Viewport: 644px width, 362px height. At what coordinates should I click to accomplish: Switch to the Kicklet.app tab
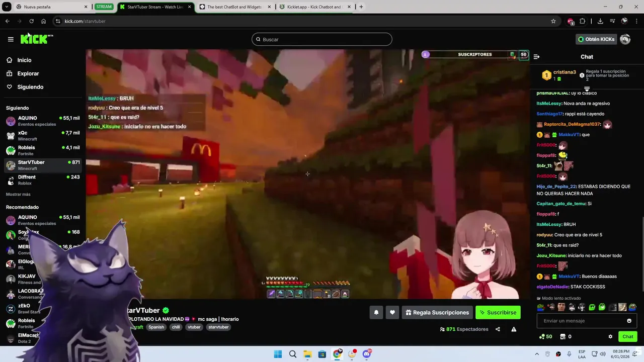[x=314, y=7]
